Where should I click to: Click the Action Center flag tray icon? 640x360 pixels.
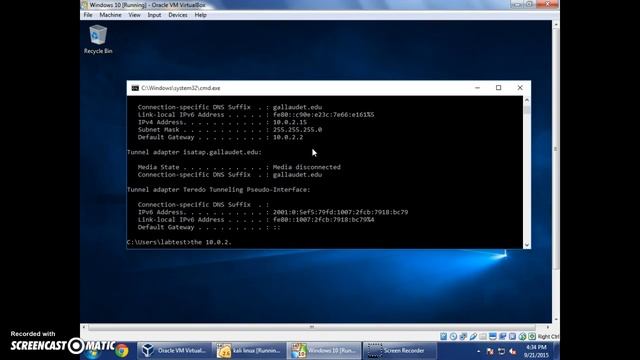490,351
